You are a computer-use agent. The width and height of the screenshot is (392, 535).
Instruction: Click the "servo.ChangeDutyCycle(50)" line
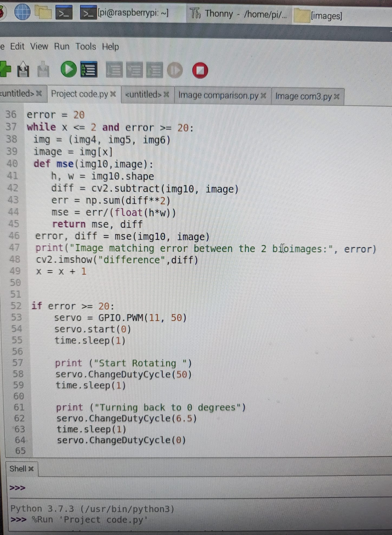point(124,374)
